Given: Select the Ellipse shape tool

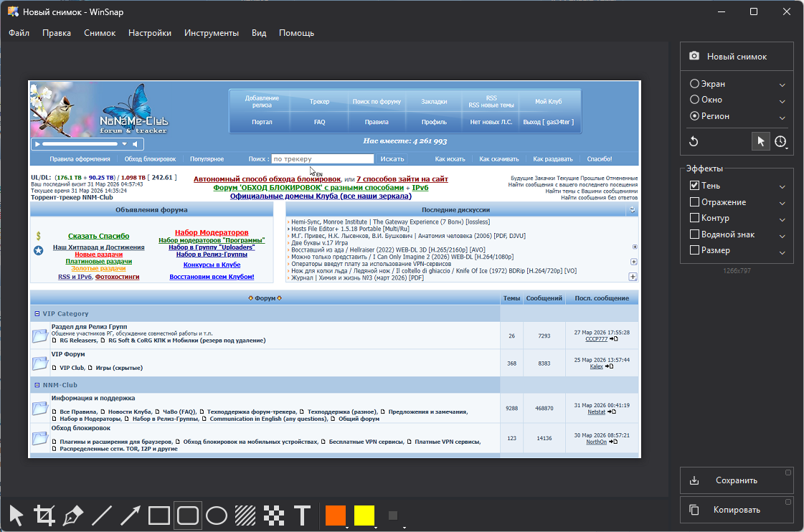Looking at the screenshot, I should (217, 516).
